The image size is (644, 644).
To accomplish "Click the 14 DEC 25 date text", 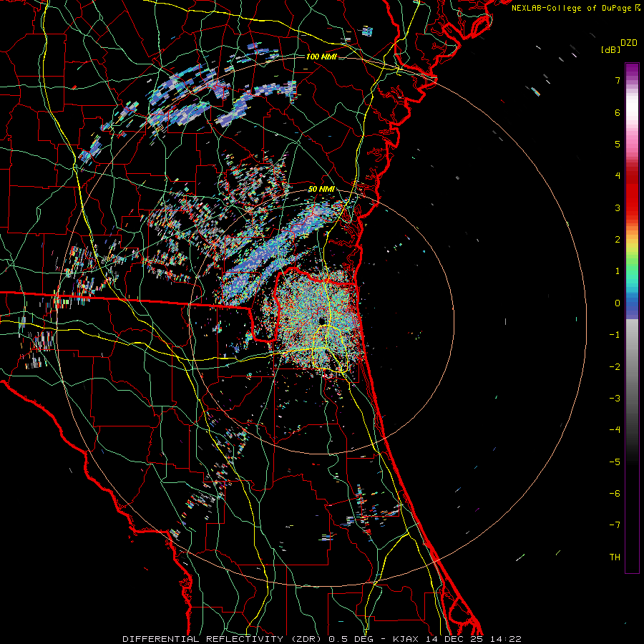I will pyautogui.click(x=455, y=639).
